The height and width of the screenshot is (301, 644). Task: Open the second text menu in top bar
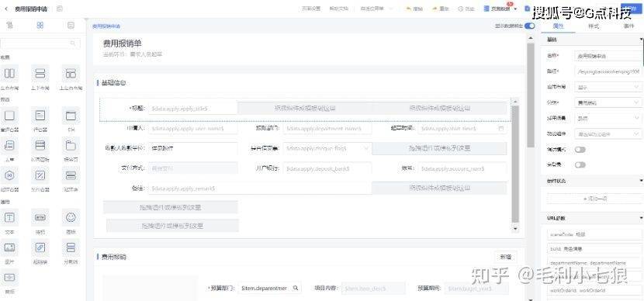[338, 9]
